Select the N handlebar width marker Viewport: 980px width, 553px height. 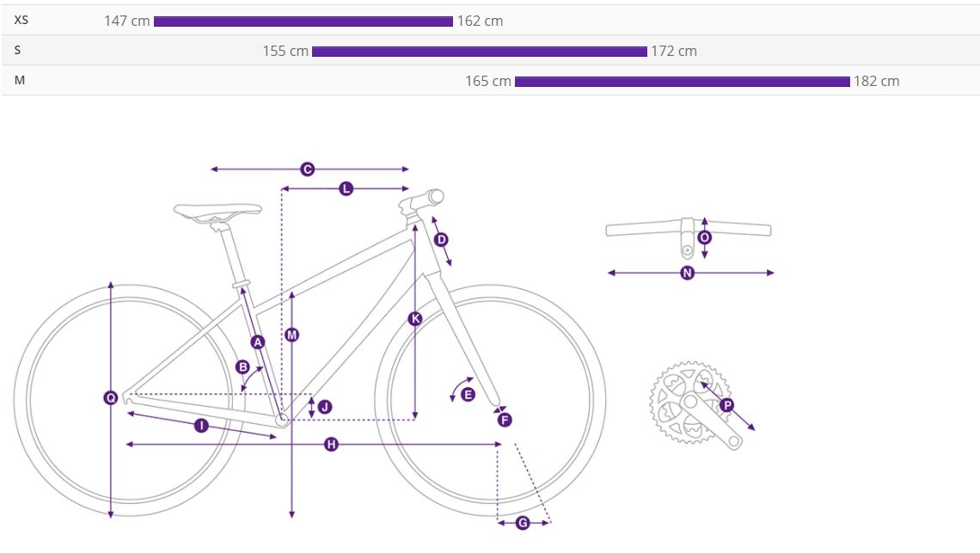(x=687, y=273)
